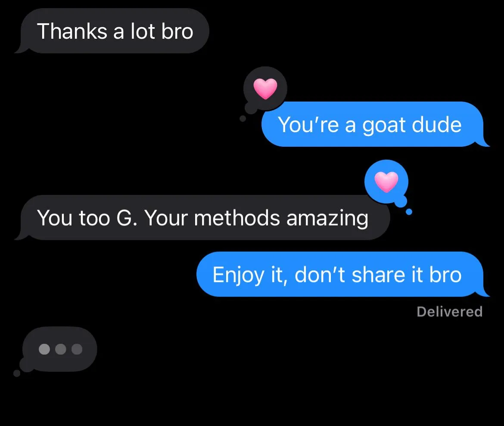Tap the pink heart on gray tapback bubble
This screenshot has height=426, width=504.
point(265,89)
